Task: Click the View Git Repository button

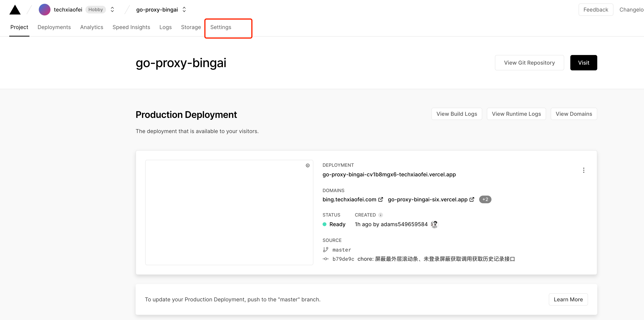Action: pos(529,62)
